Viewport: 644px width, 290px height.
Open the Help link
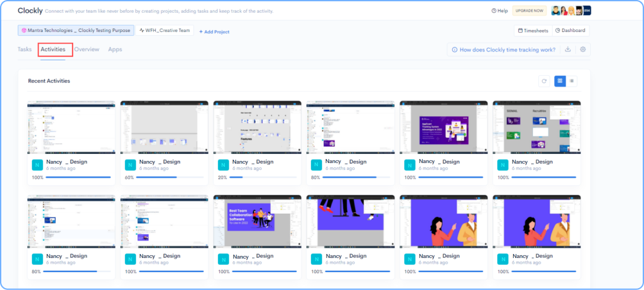pyautogui.click(x=499, y=11)
